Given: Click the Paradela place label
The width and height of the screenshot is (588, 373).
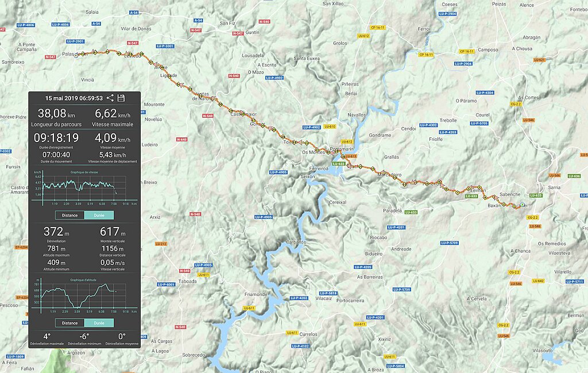Looking at the screenshot, I should [392, 210].
